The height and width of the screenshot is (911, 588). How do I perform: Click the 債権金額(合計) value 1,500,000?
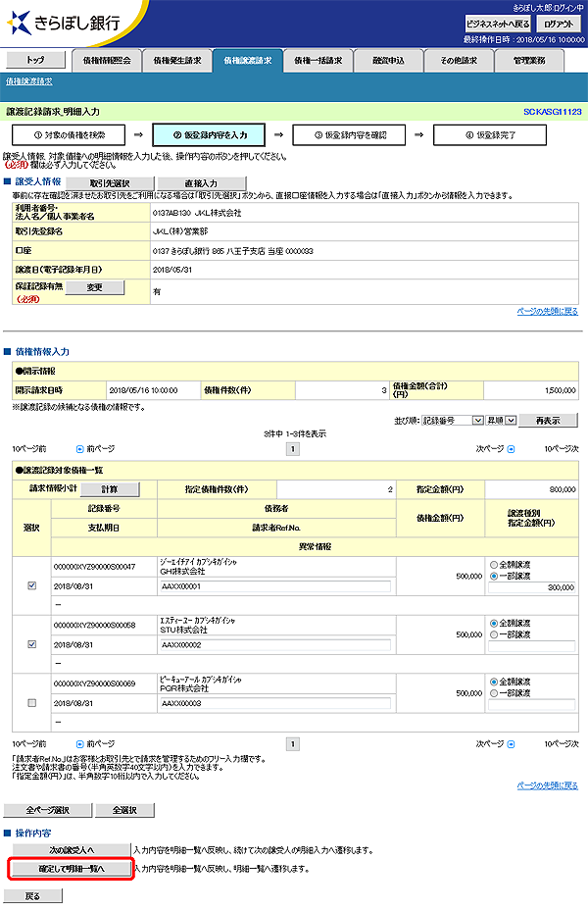point(561,390)
